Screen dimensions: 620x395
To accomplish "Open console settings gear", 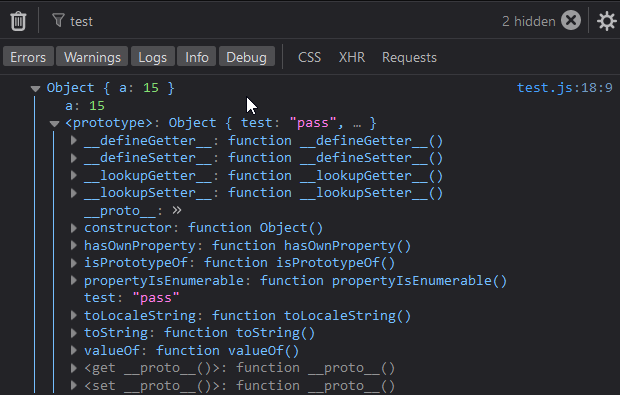I will (607, 21).
